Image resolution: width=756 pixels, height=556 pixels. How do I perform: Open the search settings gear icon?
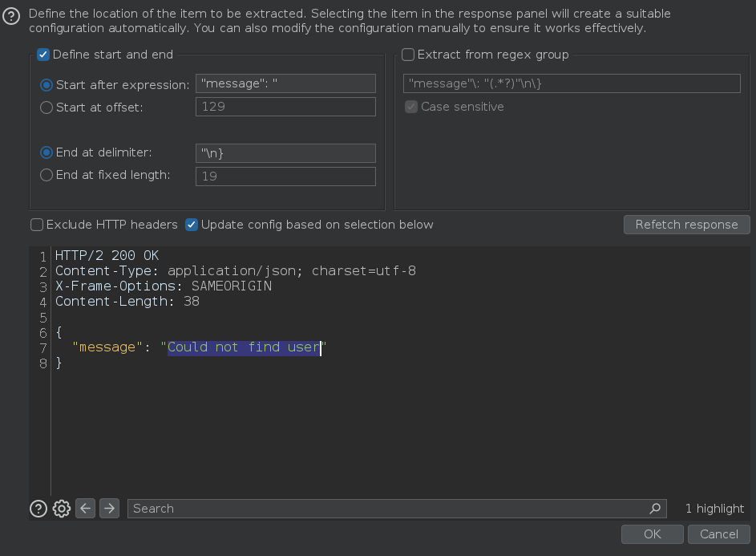click(62, 509)
